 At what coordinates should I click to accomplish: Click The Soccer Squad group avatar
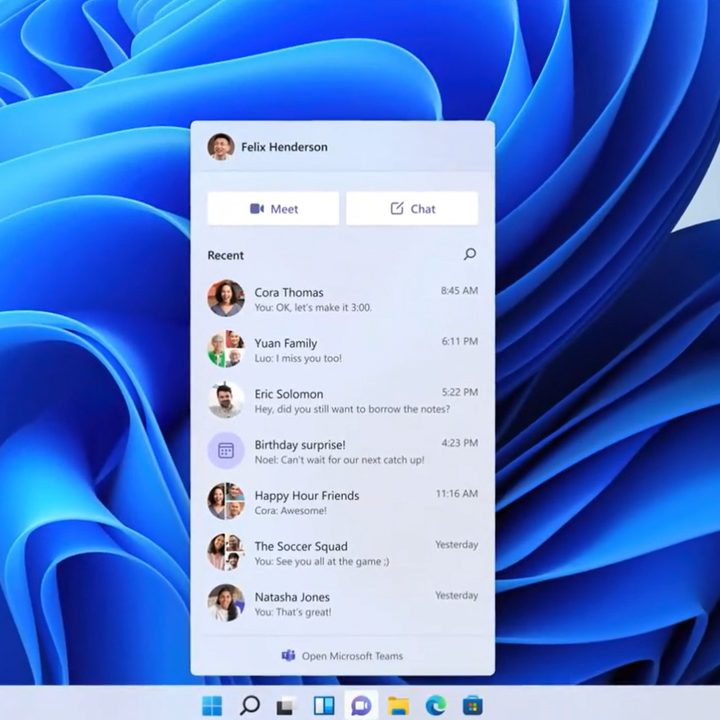pos(225,552)
